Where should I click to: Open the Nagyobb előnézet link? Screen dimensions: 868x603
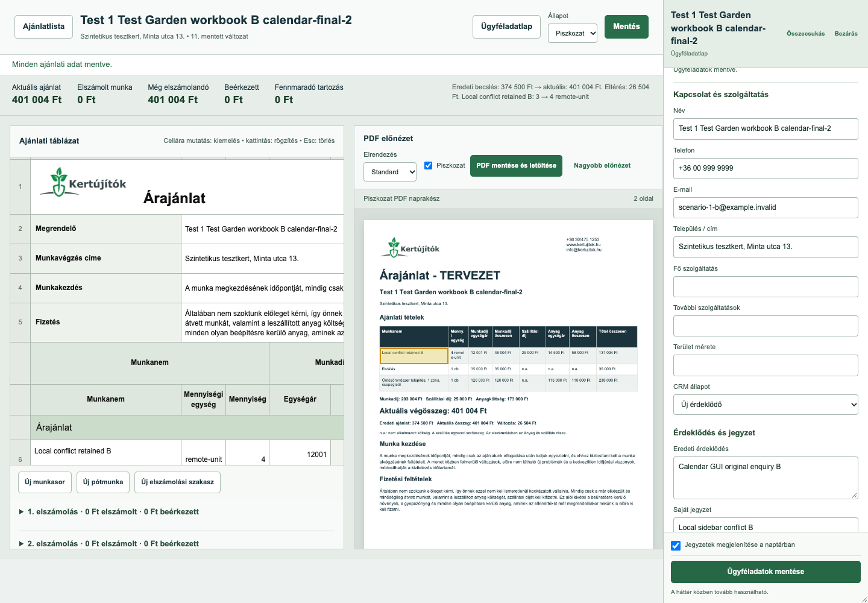pos(602,165)
